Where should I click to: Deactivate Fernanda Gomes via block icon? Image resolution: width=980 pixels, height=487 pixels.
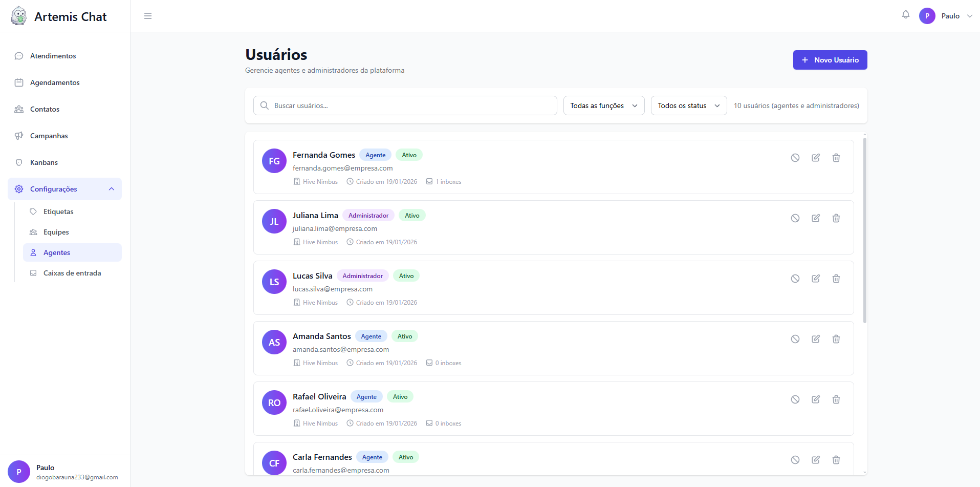click(x=795, y=158)
